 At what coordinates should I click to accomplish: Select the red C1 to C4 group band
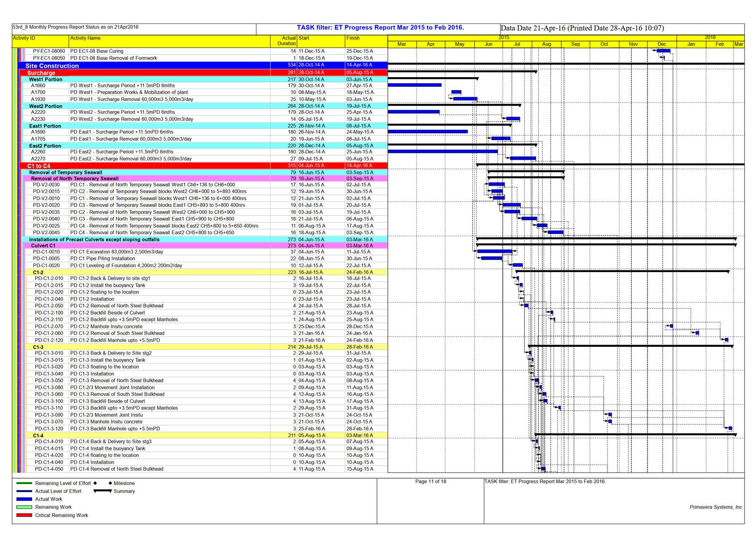pos(205,166)
